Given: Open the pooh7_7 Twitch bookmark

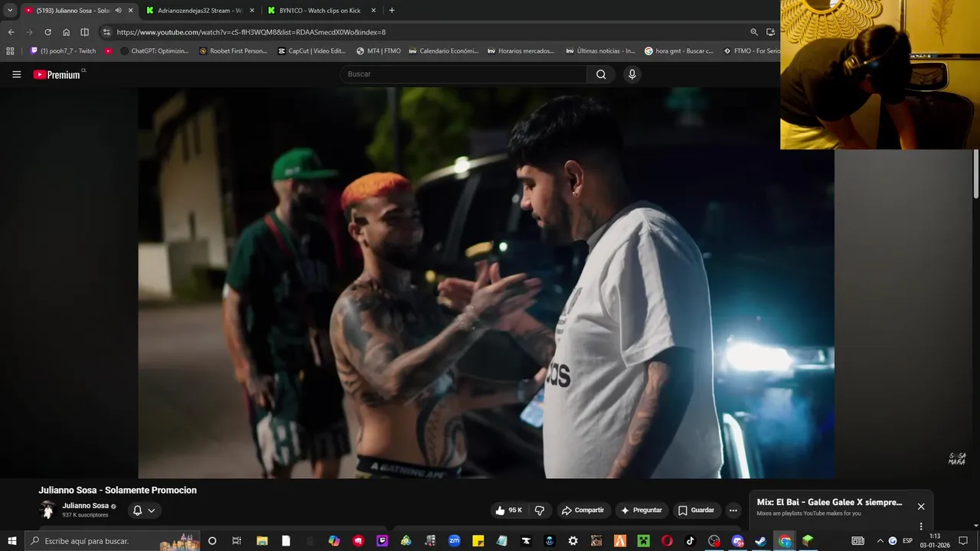Looking at the screenshot, I should click(63, 51).
